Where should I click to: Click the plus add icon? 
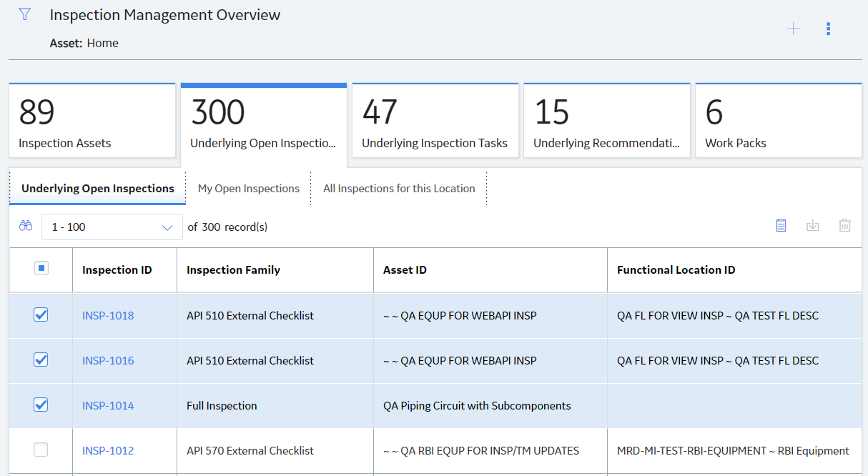tap(794, 29)
